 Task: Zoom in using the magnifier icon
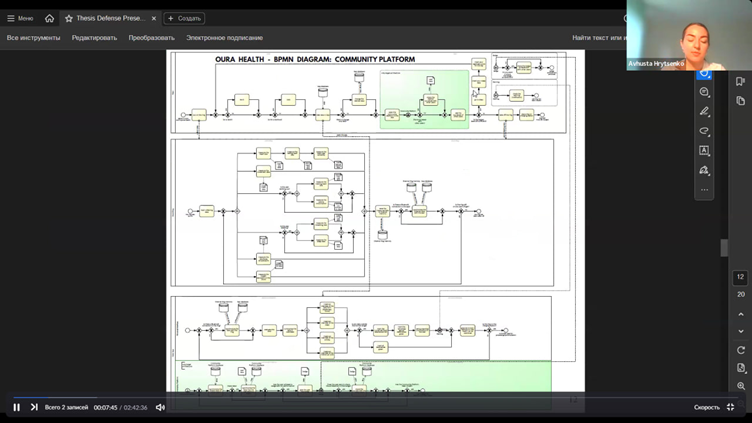pyautogui.click(x=741, y=386)
